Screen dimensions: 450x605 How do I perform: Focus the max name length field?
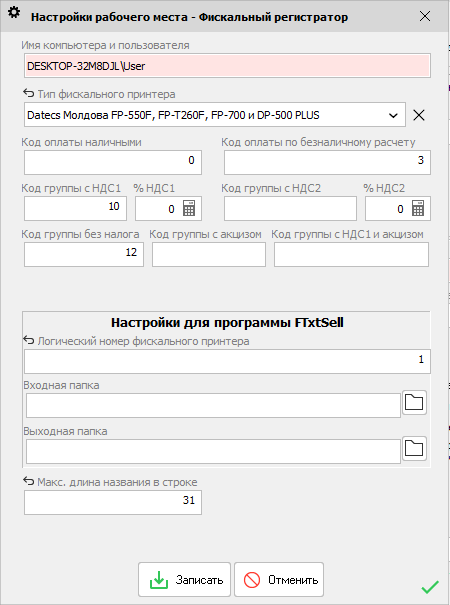click(113, 502)
